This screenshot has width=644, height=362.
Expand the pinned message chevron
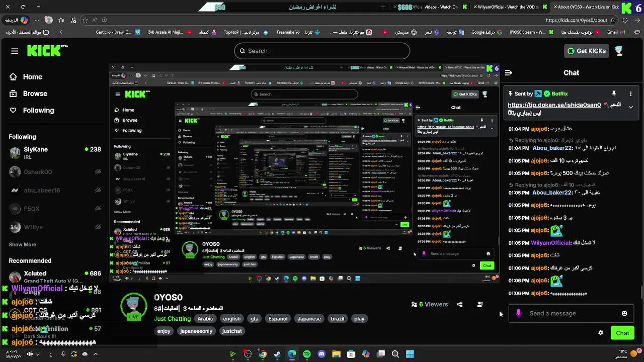click(x=630, y=107)
